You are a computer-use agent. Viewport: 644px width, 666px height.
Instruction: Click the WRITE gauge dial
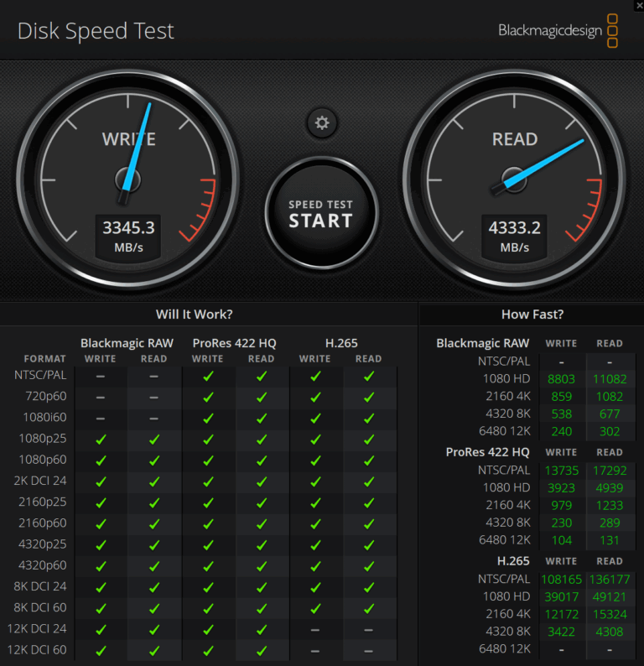pos(128,180)
